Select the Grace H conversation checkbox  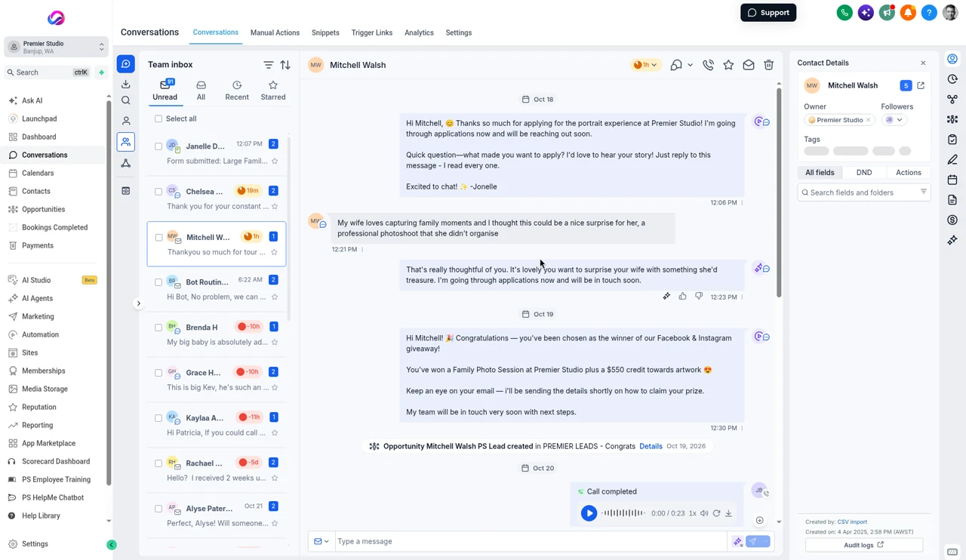click(158, 373)
